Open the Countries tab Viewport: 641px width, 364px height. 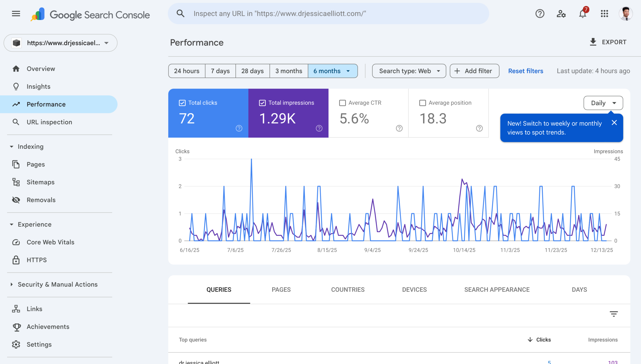coord(348,289)
